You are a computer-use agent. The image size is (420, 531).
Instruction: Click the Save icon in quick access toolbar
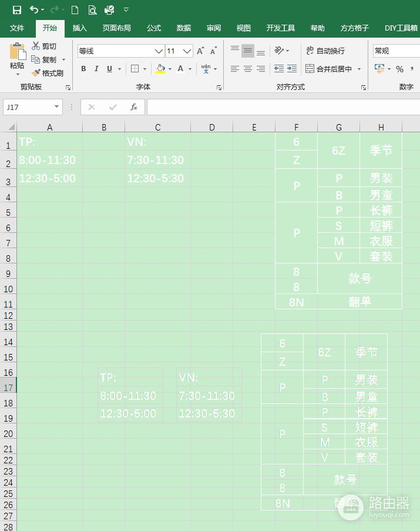pyautogui.click(x=17, y=10)
